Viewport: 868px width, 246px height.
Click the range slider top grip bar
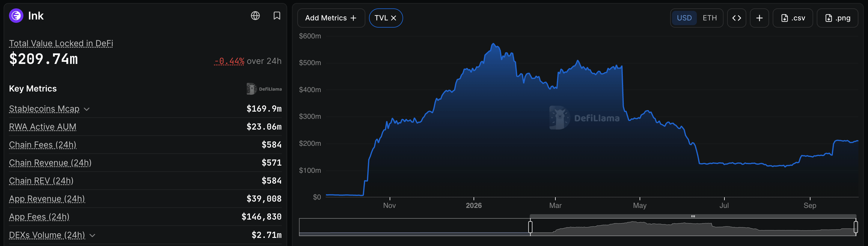[x=693, y=216]
